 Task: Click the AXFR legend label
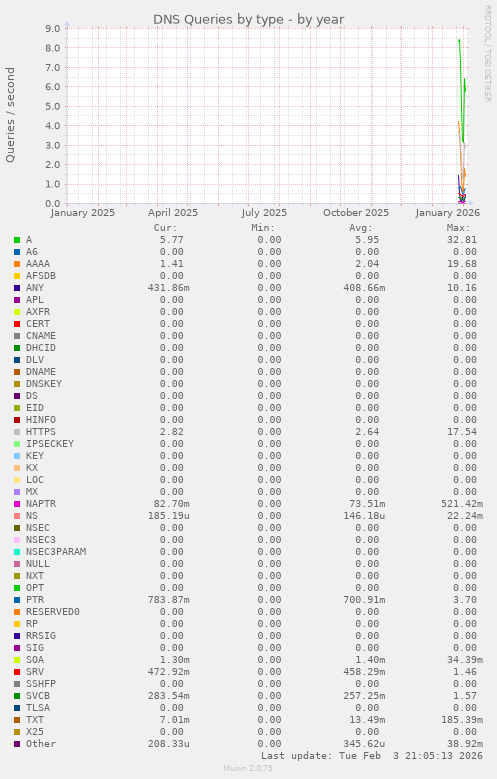coord(38,312)
